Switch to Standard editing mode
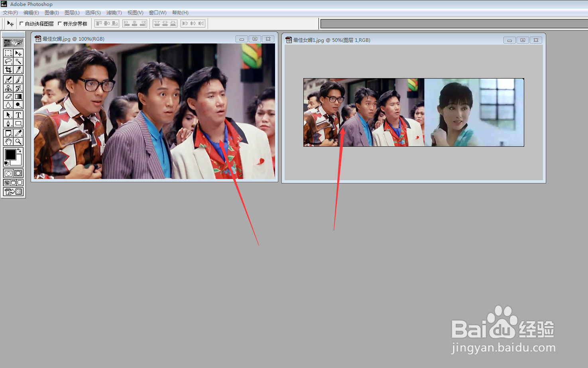 point(8,173)
